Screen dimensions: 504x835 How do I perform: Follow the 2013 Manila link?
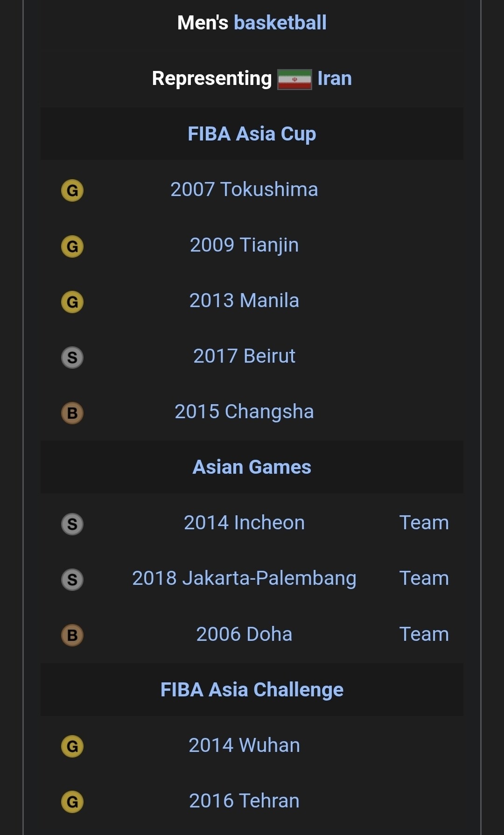244,301
